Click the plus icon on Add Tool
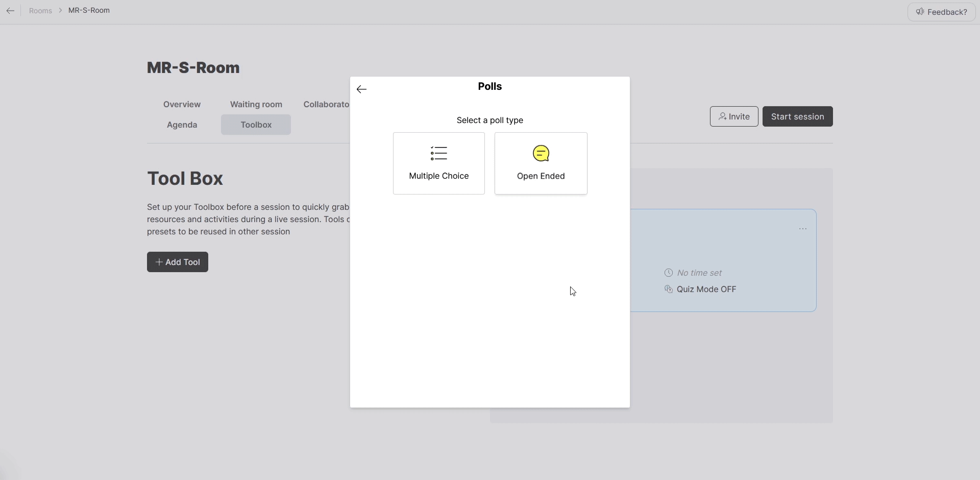Image resolution: width=980 pixels, height=480 pixels. pos(159,262)
